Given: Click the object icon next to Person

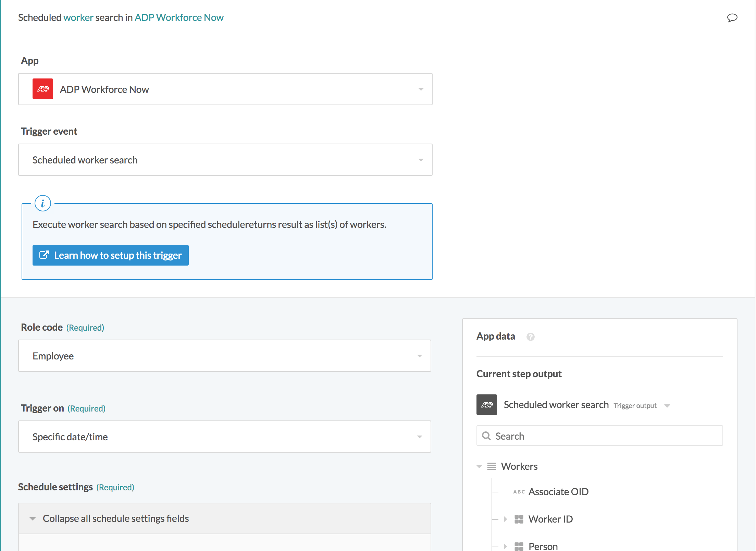Looking at the screenshot, I should click(519, 546).
